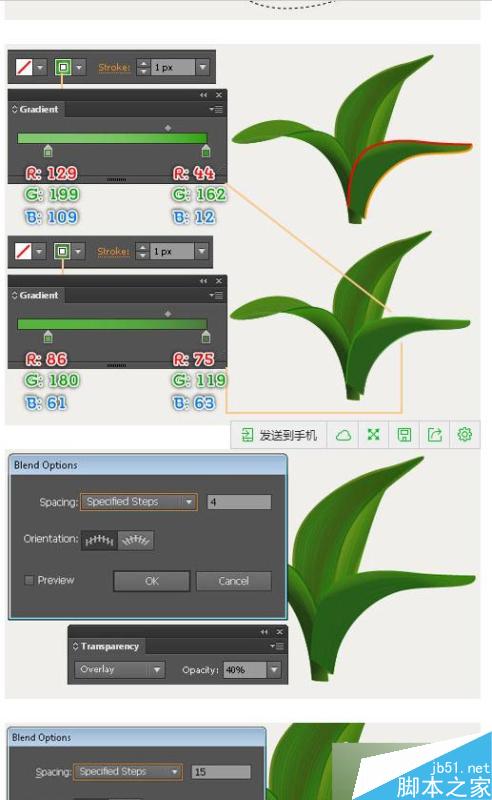Open the Stroke panel link in upper toolbar
Image resolution: width=492 pixels, height=800 pixels.
pos(114,67)
